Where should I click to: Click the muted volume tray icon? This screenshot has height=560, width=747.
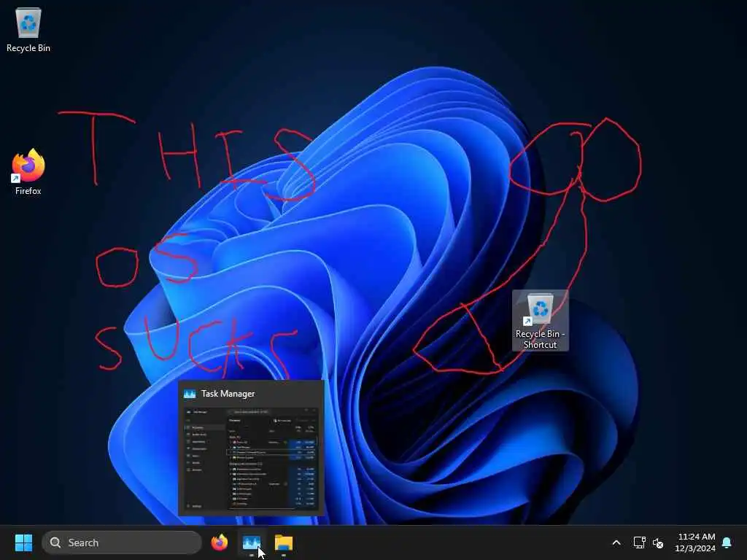point(658,542)
